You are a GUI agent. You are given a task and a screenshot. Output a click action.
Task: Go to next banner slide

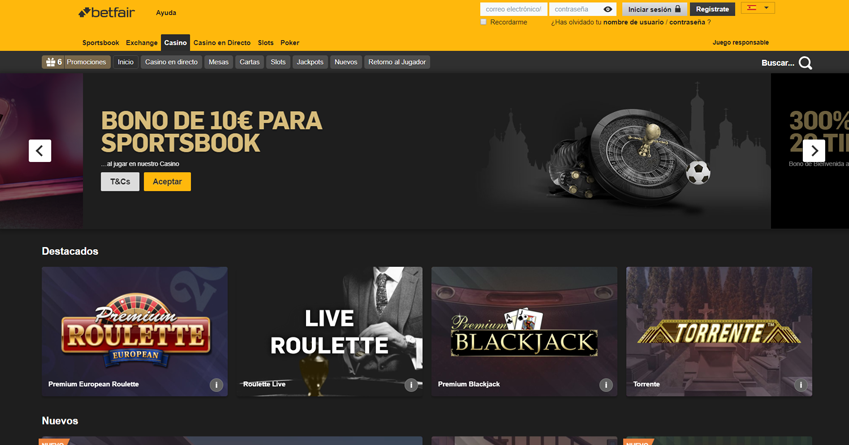(x=814, y=151)
